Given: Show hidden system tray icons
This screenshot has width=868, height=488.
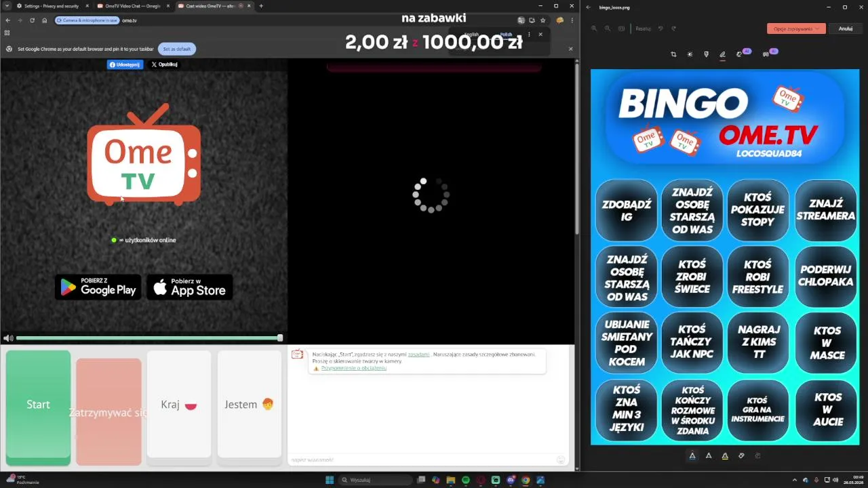Looking at the screenshot, I should pos(795,480).
